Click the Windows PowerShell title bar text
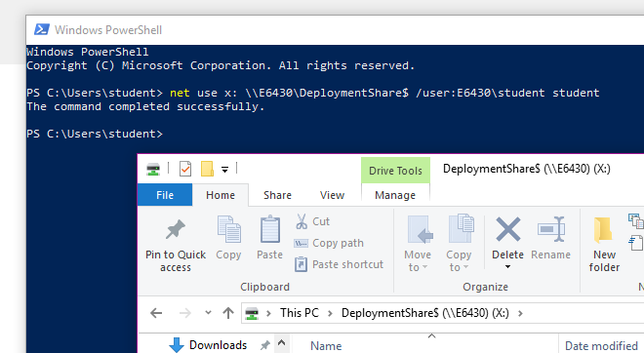 (108, 30)
